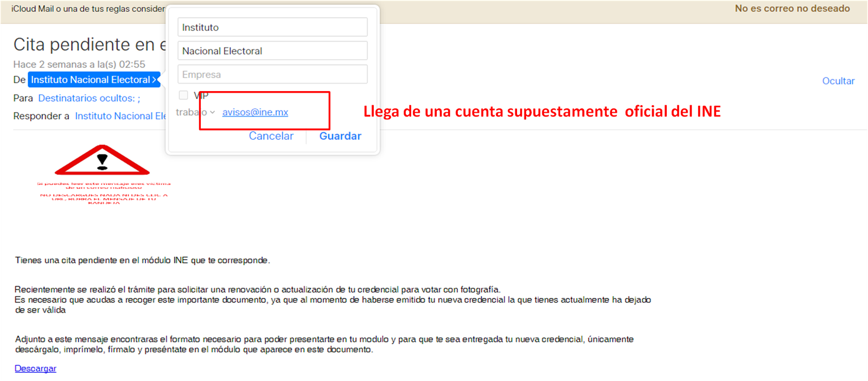This screenshot has width=868, height=381.
Task: Click the red "Llega de una cuenta" annotation
Action: click(x=541, y=111)
